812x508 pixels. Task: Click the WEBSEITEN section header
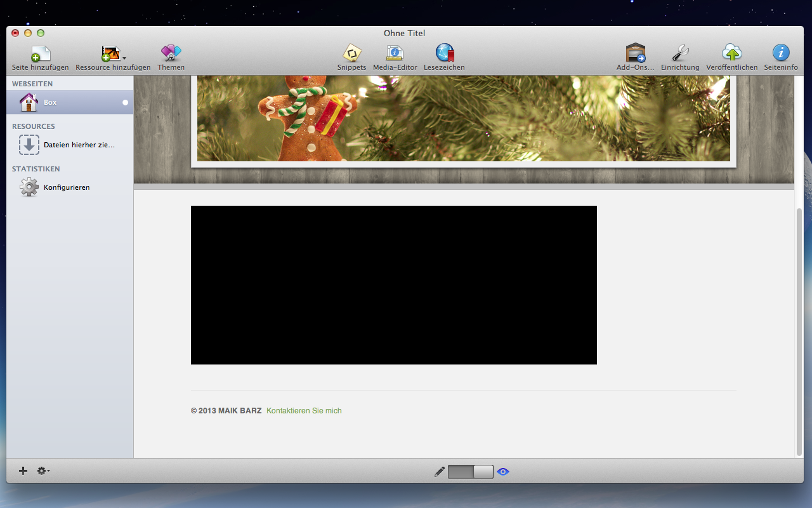(32, 84)
